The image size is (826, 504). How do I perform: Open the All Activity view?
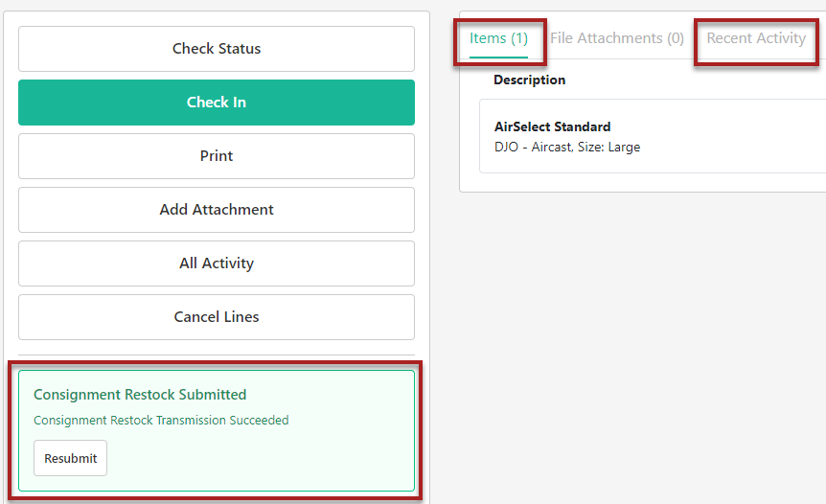tap(217, 263)
